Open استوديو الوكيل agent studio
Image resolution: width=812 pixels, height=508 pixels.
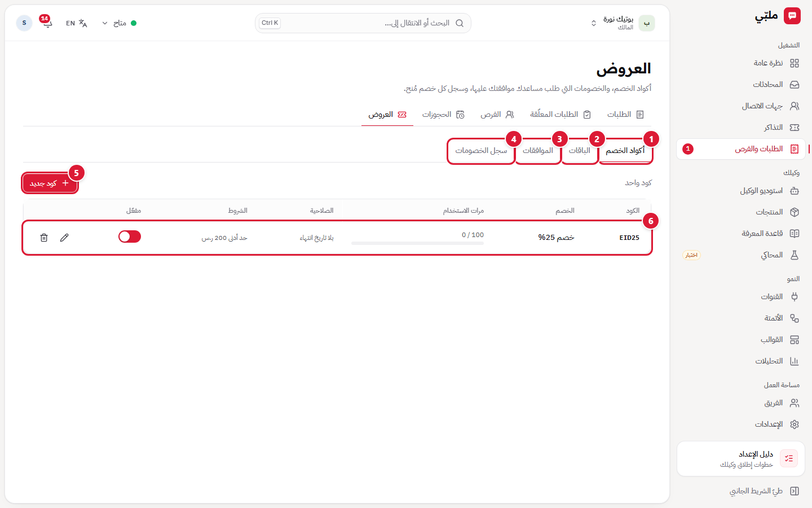click(741, 191)
